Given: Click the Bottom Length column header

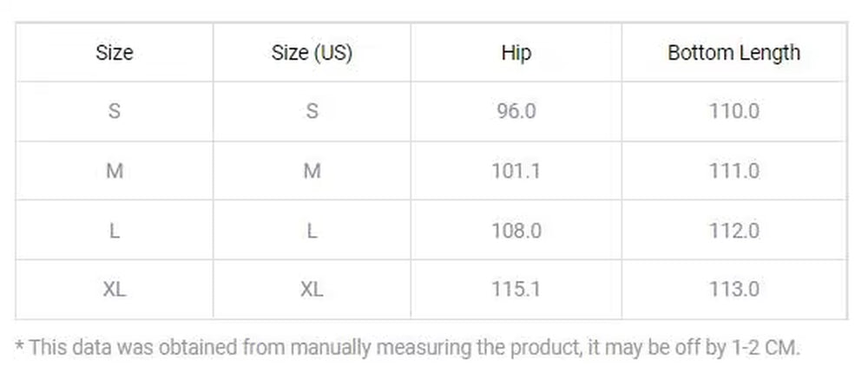Looking at the screenshot, I should [734, 53].
